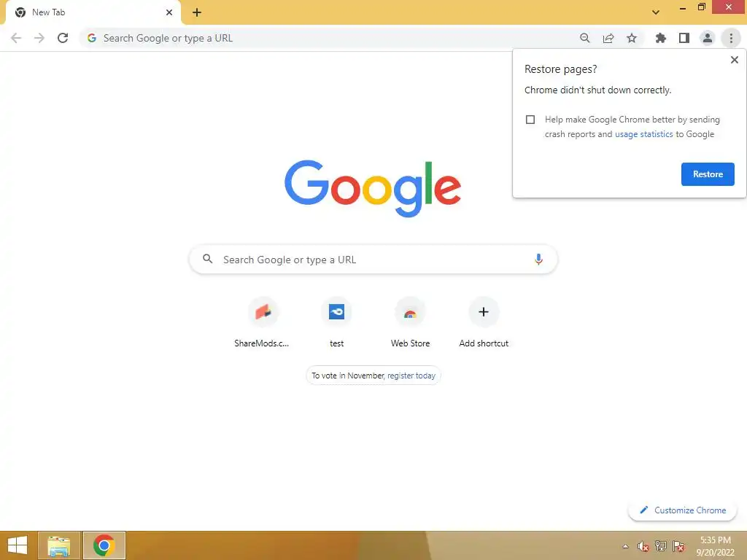747x560 pixels.
Task: Open Chrome's three-dot menu
Action: click(731, 38)
